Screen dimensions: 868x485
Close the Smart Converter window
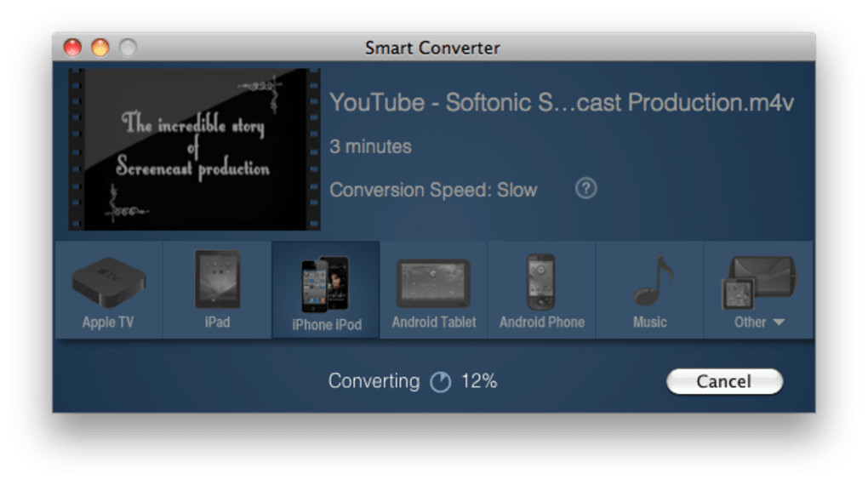(x=72, y=48)
